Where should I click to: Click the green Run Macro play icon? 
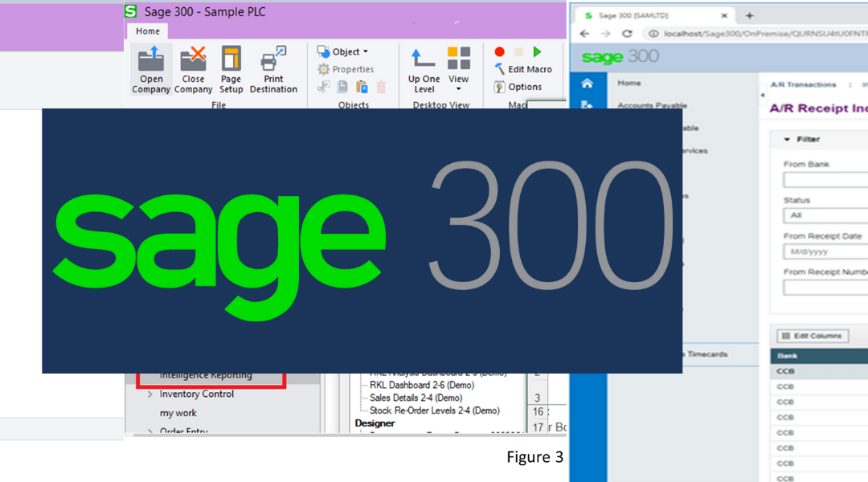(537, 51)
